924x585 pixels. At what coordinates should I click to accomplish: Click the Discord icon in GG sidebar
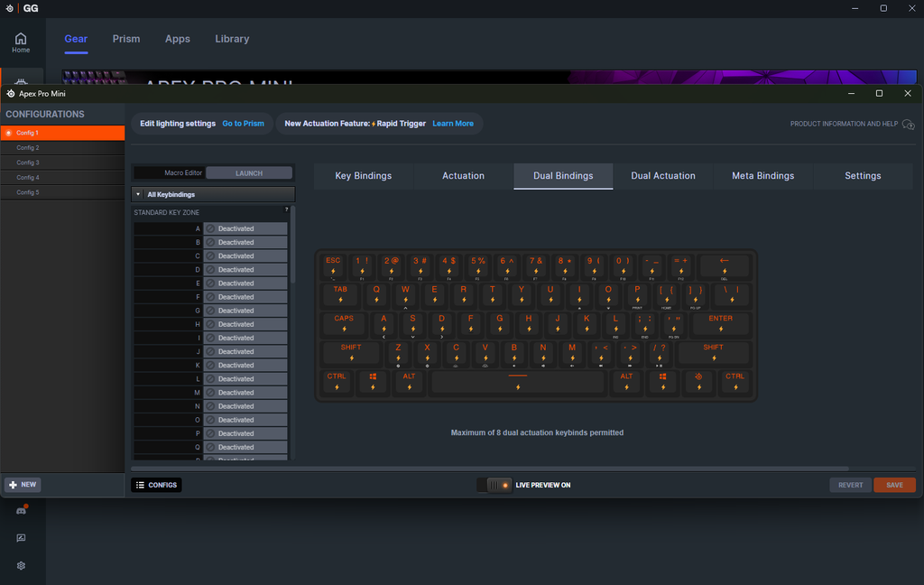click(x=22, y=511)
